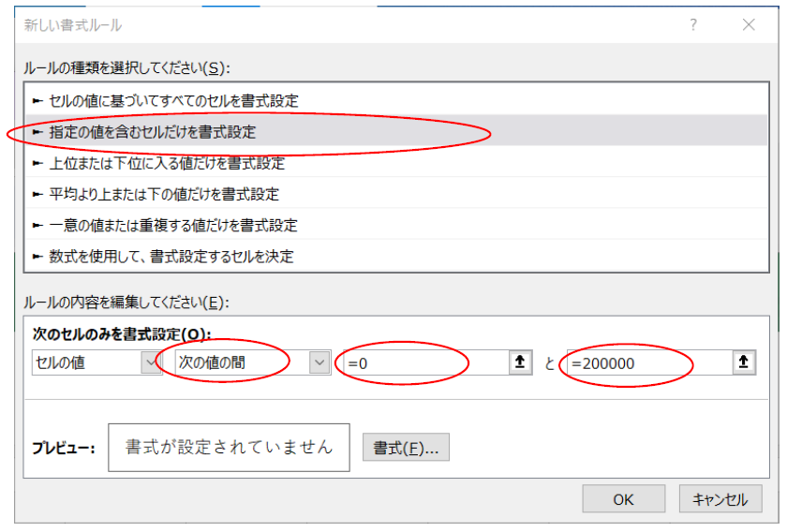
Task: Open the 書式(F)... format button
Action: (406, 447)
